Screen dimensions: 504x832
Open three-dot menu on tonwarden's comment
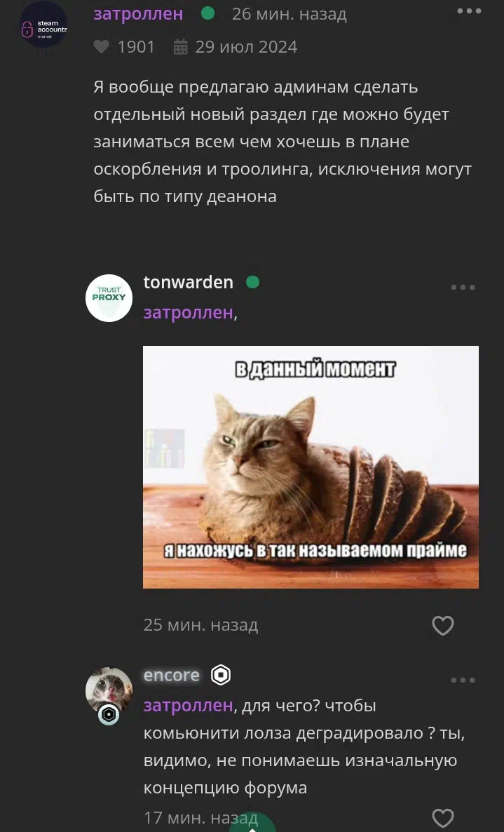pos(463,287)
